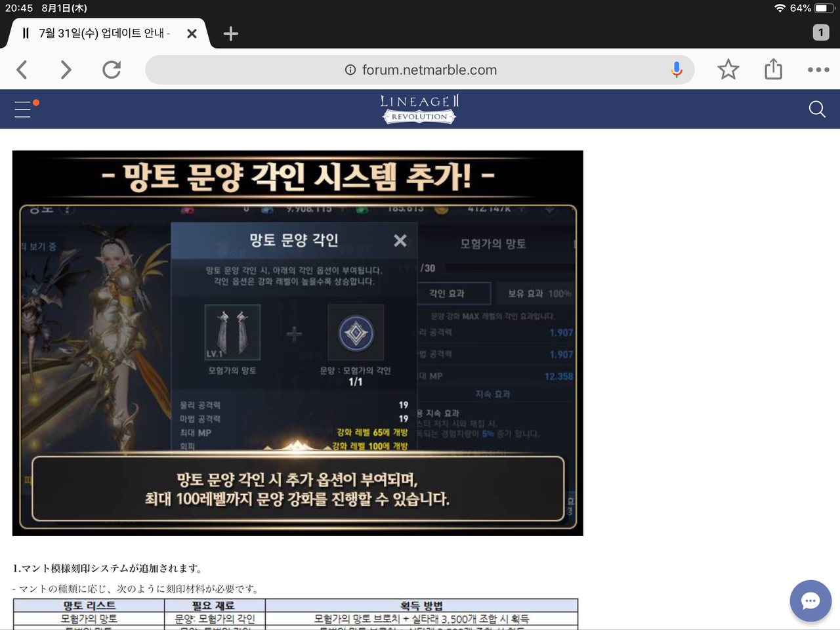Select the 7월 31일(수) 업데이트 안내 tab
840x630 pixels.
pyautogui.click(x=105, y=33)
